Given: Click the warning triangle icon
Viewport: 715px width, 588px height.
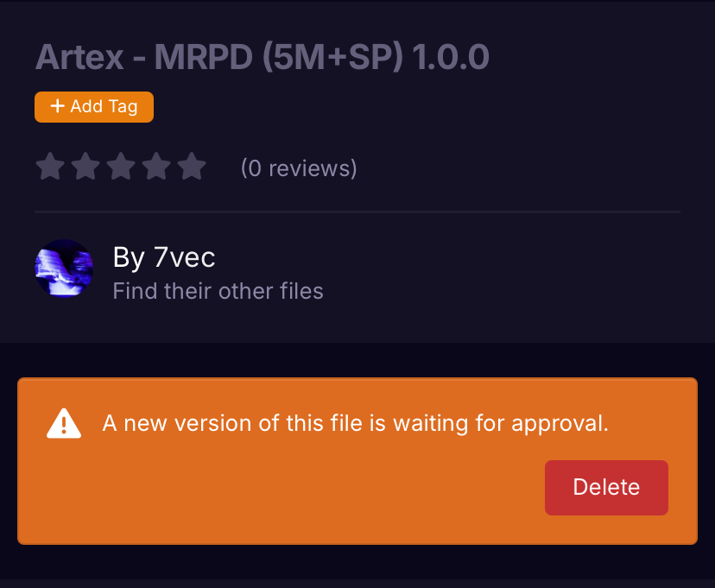Looking at the screenshot, I should click(64, 423).
